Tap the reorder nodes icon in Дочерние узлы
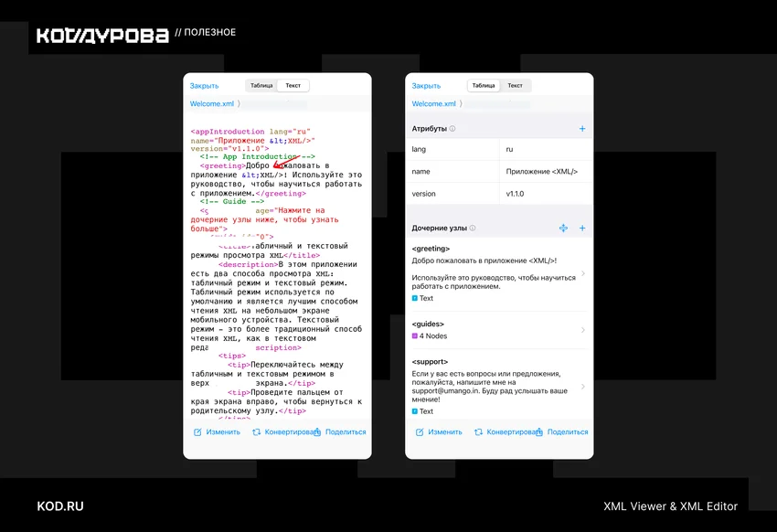777x532 pixels. [563, 228]
